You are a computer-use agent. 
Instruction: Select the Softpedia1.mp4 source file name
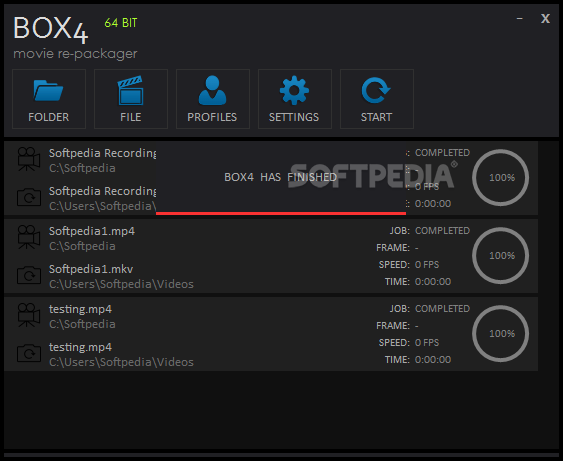(x=92, y=231)
